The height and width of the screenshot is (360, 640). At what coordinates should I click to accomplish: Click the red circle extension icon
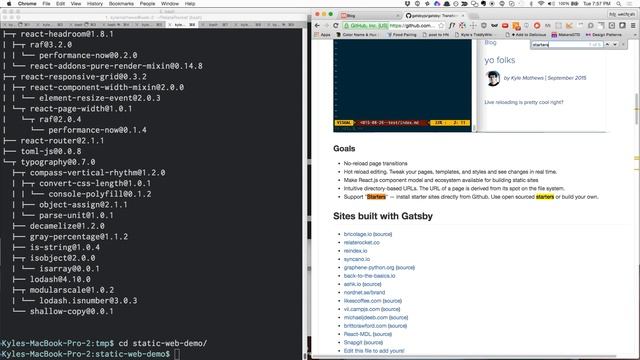pyautogui.click(x=537, y=25)
